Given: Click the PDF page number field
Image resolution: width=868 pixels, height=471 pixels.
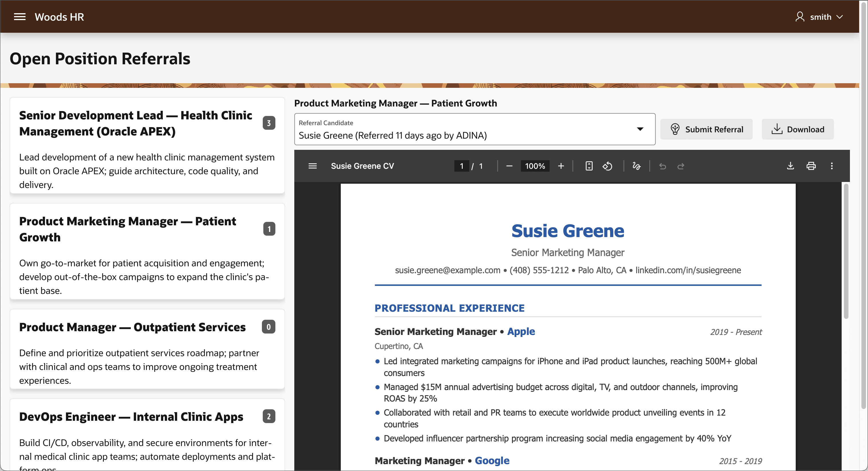Looking at the screenshot, I should 461,166.
